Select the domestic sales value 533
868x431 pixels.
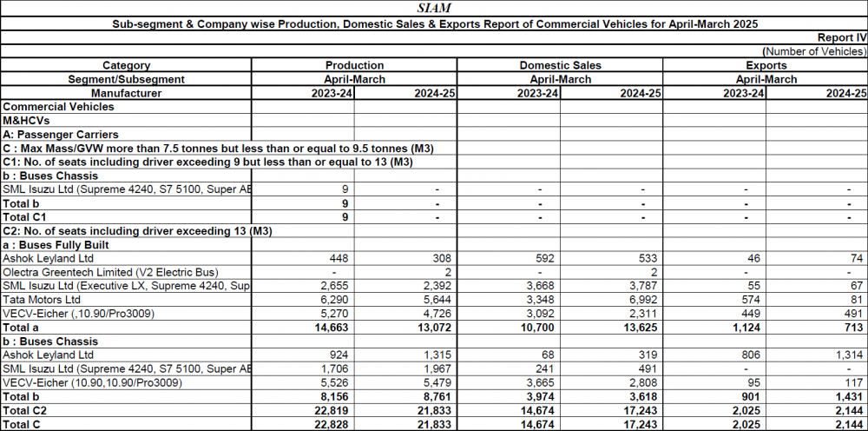pos(648,258)
